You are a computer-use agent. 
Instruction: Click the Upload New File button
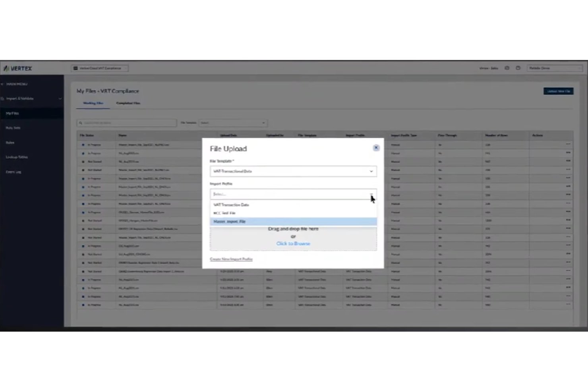pos(558,91)
